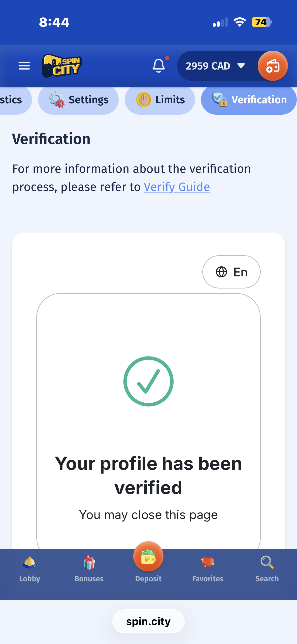Switch to the Settings tab
The width and height of the screenshot is (297, 644).
[78, 100]
